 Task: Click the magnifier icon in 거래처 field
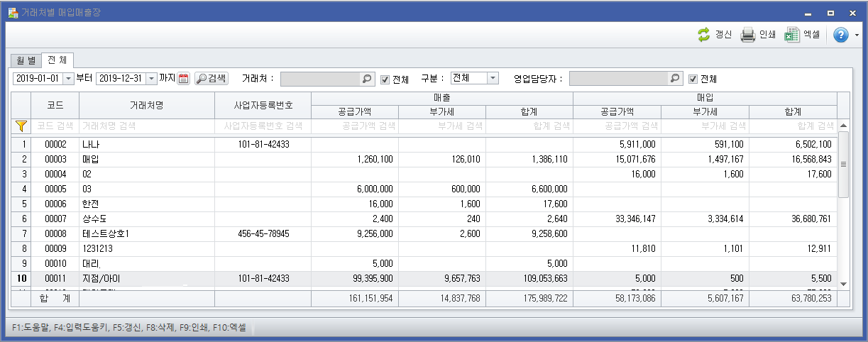click(x=367, y=79)
